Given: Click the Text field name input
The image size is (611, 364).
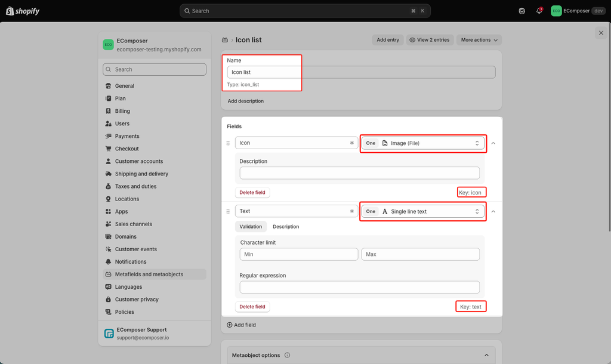Looking at the screenshot, I should pyautogui.click(x=296, y=211).
